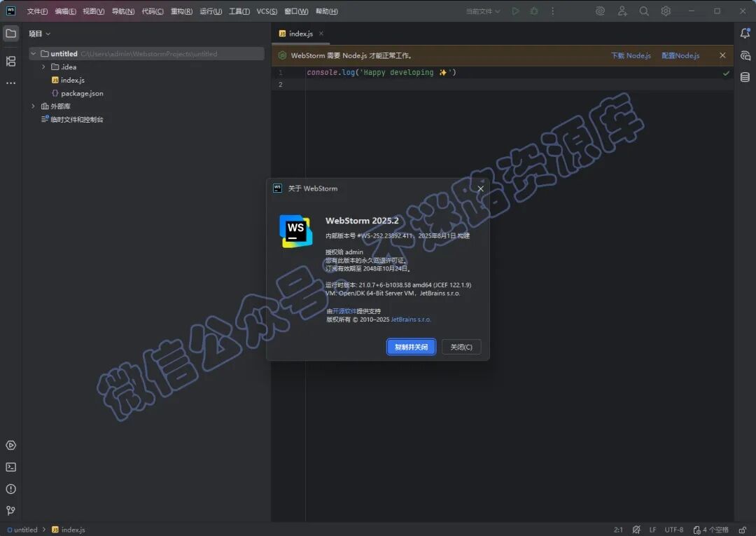Open the AI spiral icon in toolbar
The height and width of the screenshot is (536, 756).
(601, 11)
